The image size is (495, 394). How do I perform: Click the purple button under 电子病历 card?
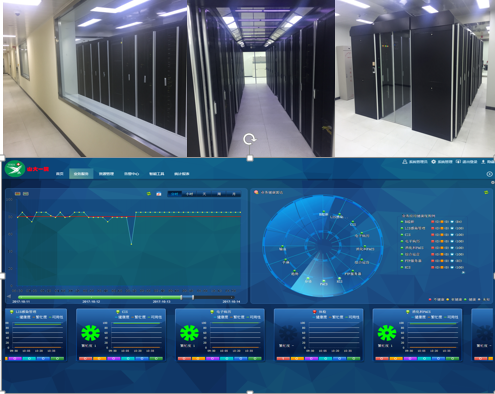pos(212,359)
